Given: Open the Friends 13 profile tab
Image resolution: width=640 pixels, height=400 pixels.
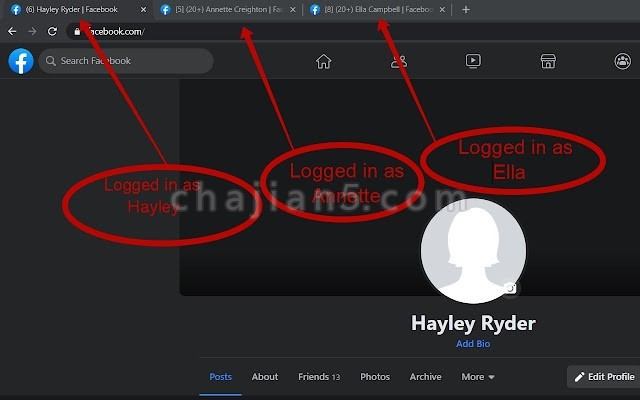Looking at the screenshot, I should click(319, 377).
